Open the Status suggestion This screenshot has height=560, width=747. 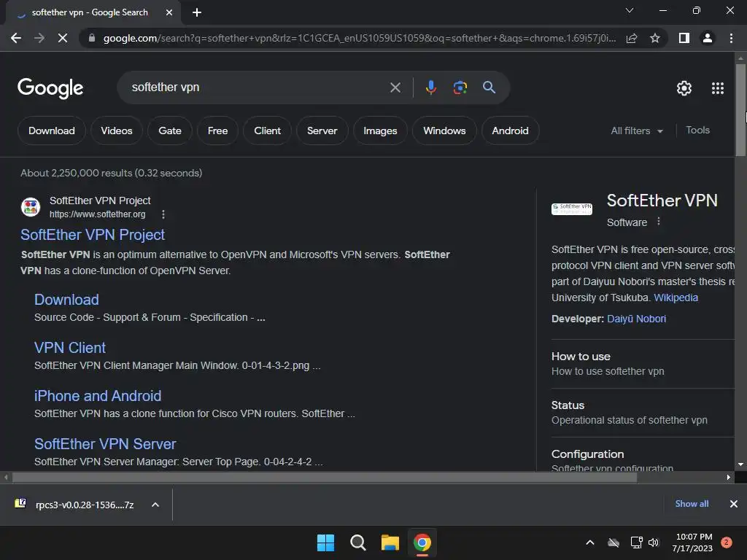(x=643, y=413)
